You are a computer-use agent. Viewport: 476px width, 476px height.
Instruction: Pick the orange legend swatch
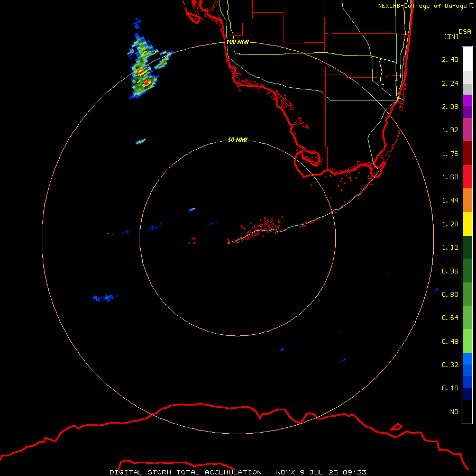(x=467, y=200)
